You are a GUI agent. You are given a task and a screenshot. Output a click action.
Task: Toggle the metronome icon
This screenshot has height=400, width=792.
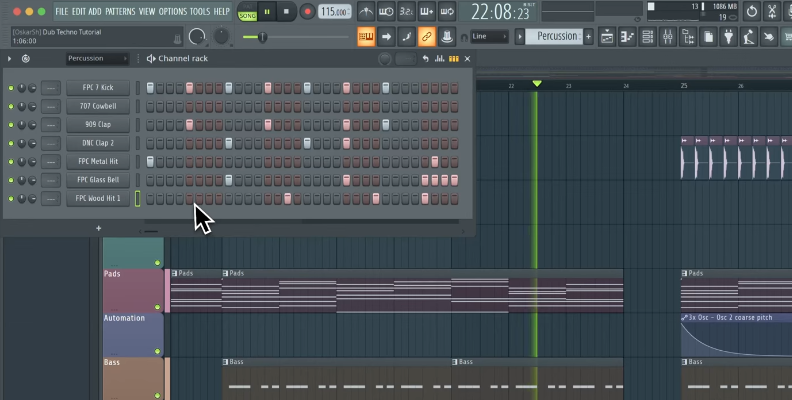(x=367, y=12)
